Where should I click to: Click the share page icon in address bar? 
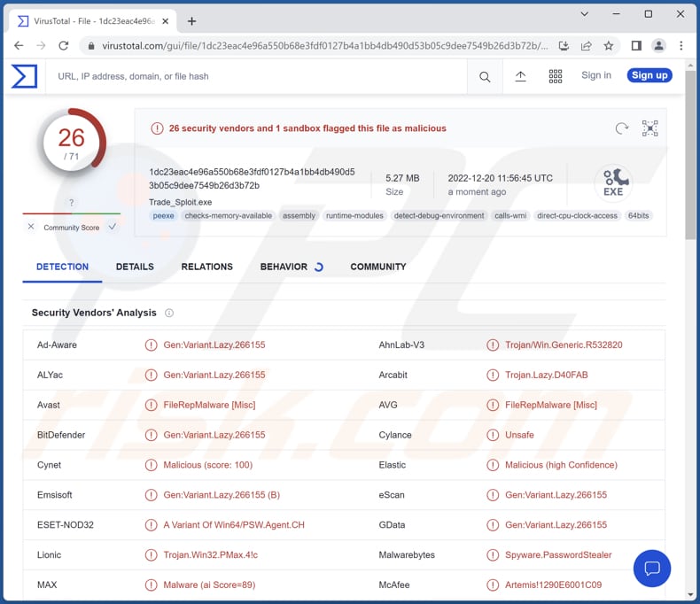click(587, 45)
